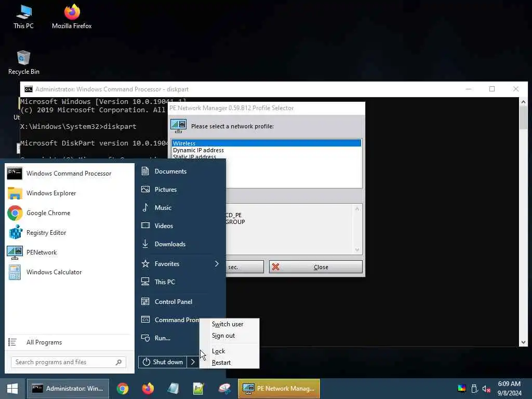532x399 pixels.
Task: Click the Close button in PE Network Manager
Action: click(316, 267)
